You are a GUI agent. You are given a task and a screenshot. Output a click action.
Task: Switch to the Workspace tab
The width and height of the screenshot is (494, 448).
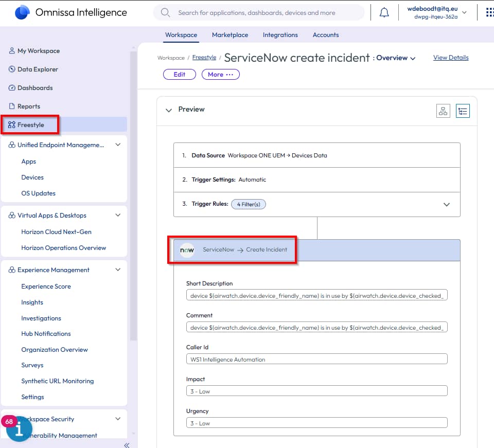(x=181, y=35)
